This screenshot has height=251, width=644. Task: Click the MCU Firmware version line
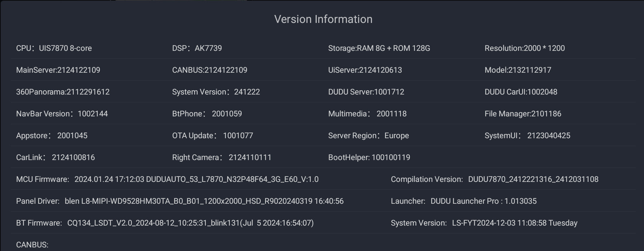pyautogui.click(x=167, y=179)
